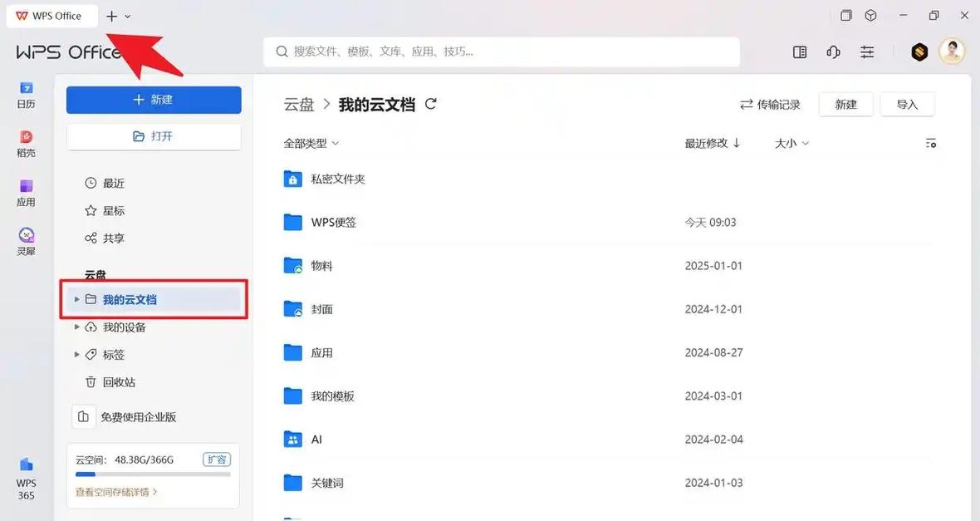Sort by 最近修改 column

pyautogui.click(x=712, y=143)
